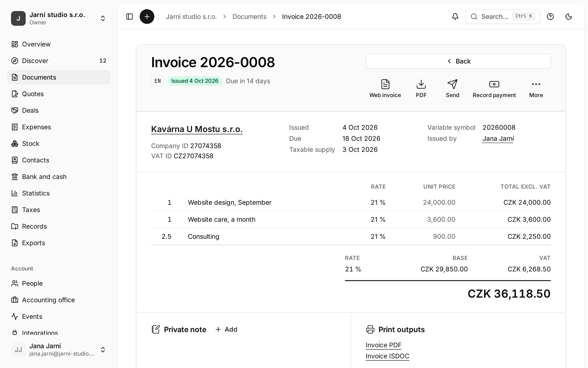The width and height of the screenshot is (588, 368).
Task: Open Discover in the sidebar
Action: 59,60
